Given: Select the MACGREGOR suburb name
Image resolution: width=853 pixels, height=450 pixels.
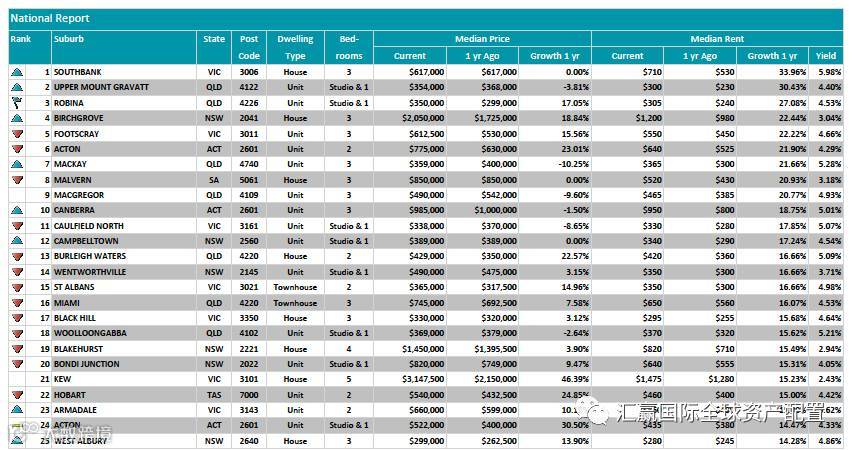Looking at the screenshot, I should [x=78, y=195].
